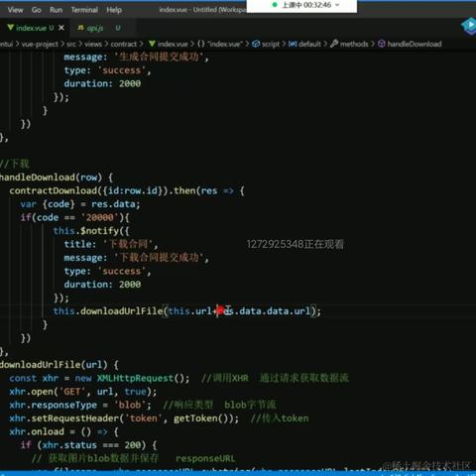Click the "message: '下载合同提交成功'" line
Screen dimensions: 476x476
136,258
